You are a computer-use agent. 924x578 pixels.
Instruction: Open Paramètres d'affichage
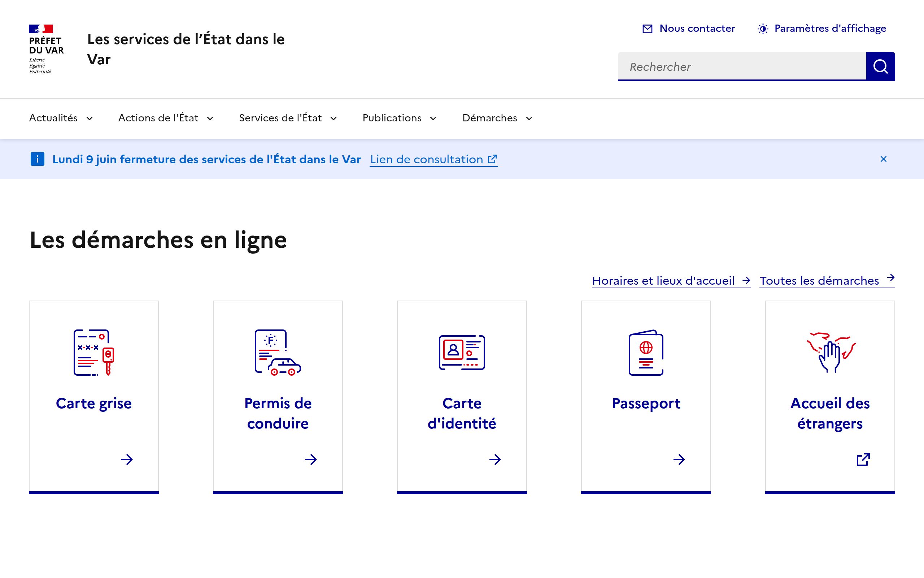pos(821,29)
